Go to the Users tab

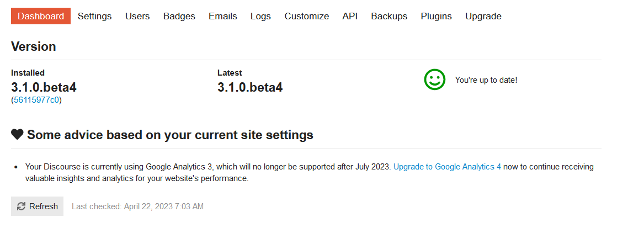(x=137, y=16)
